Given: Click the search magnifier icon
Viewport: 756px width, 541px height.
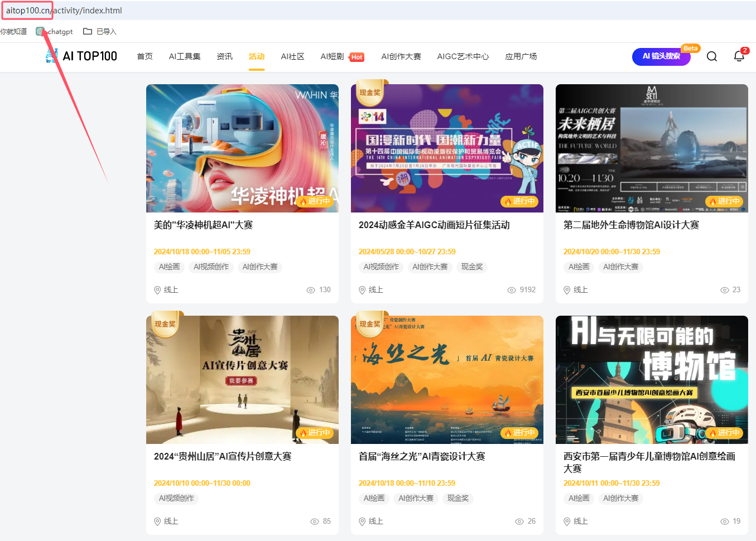Looking at the screenshot, I should (711, 56).
